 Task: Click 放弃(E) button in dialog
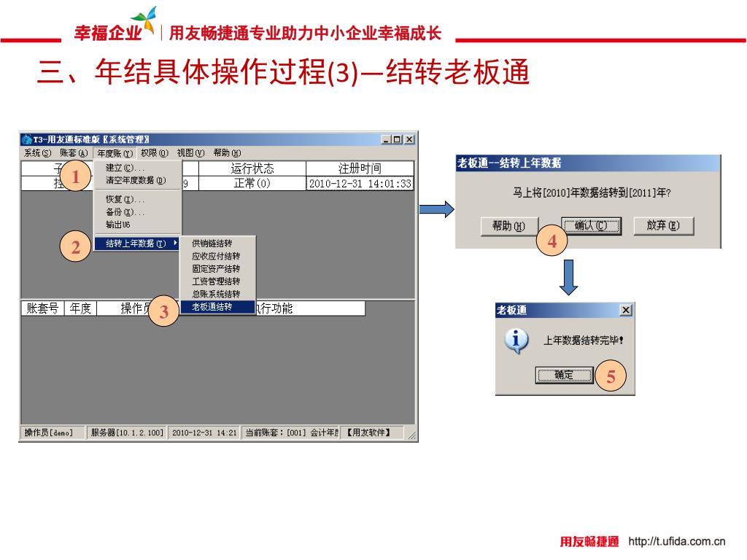click(663, 226)
